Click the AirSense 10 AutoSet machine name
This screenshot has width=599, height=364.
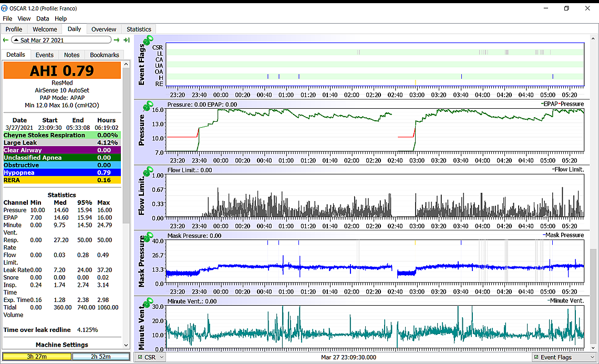(62, 90)
